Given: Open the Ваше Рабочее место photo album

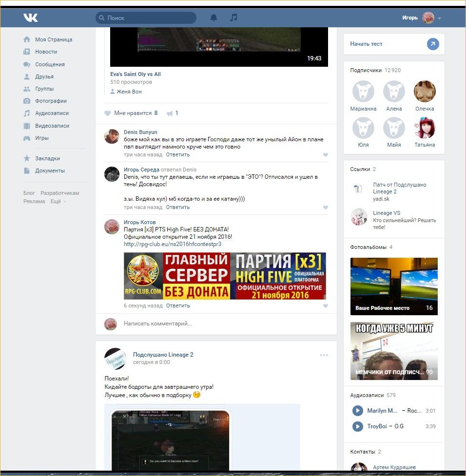Looking at the screenshot, I should click(394, 286).
